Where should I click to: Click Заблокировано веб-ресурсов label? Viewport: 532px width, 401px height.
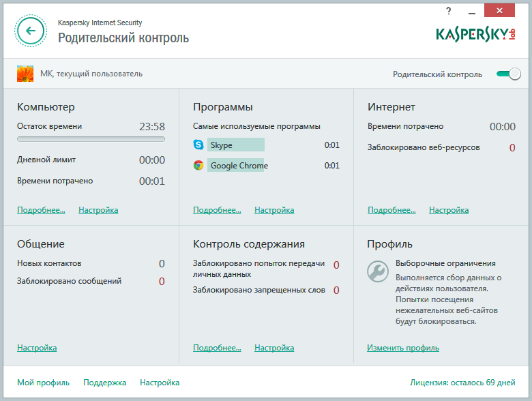tap(424, 147)
